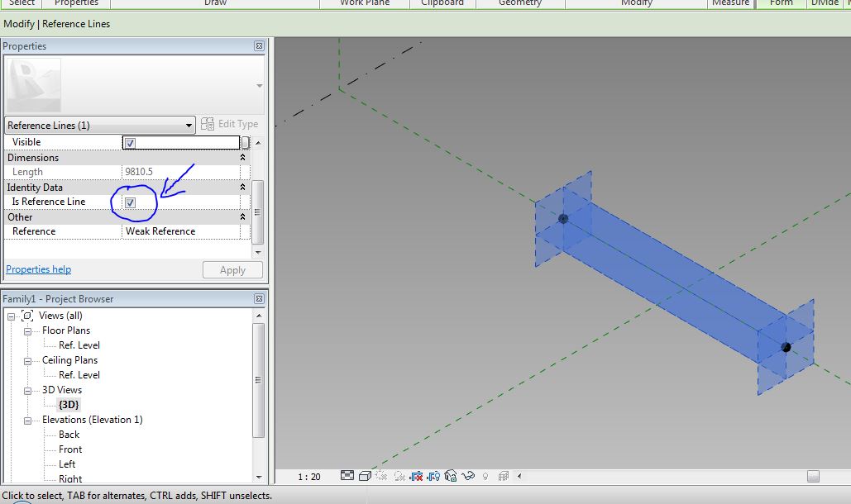Select the {3D} view item

[x=69, y=405]
